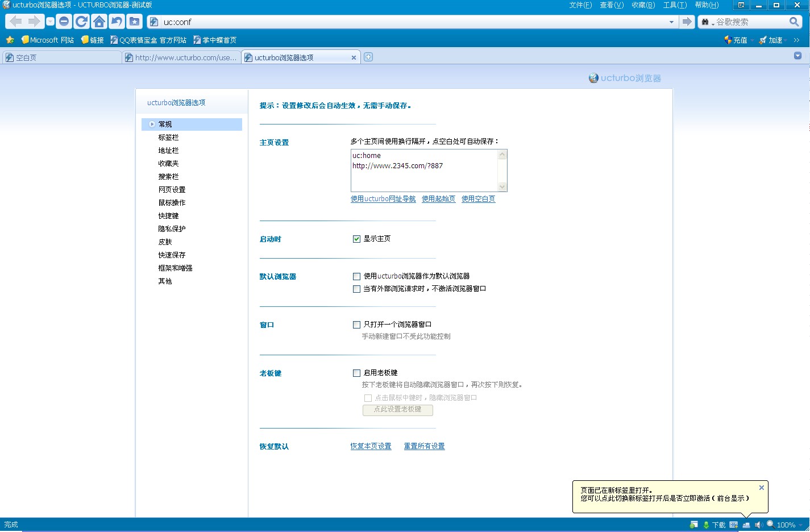Click the 使用空白页 link
Viewport: 810px width, 532px height.
(x=478, y=199)
